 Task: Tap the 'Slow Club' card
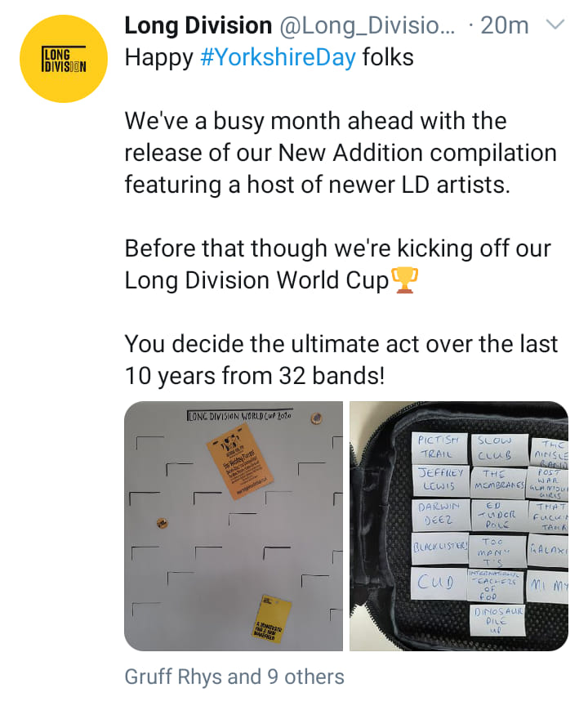[x=499, y=447]
